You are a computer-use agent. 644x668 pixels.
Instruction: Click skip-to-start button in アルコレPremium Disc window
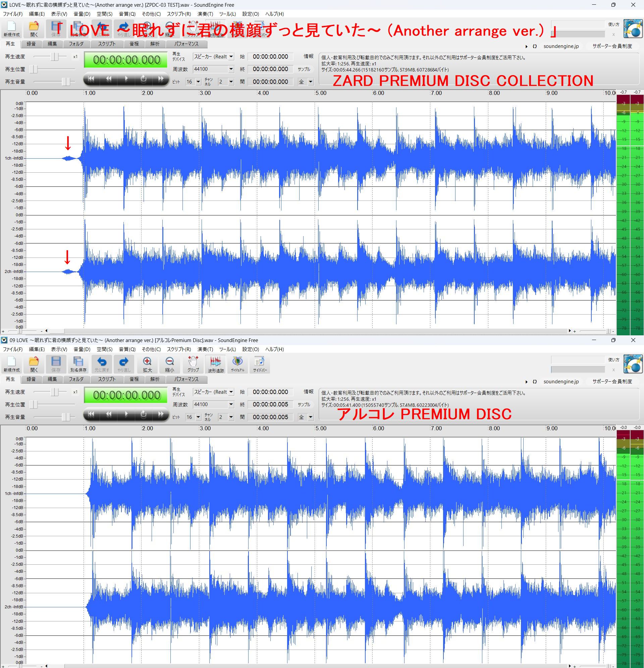pyautogui.click(x=91, y=414)
